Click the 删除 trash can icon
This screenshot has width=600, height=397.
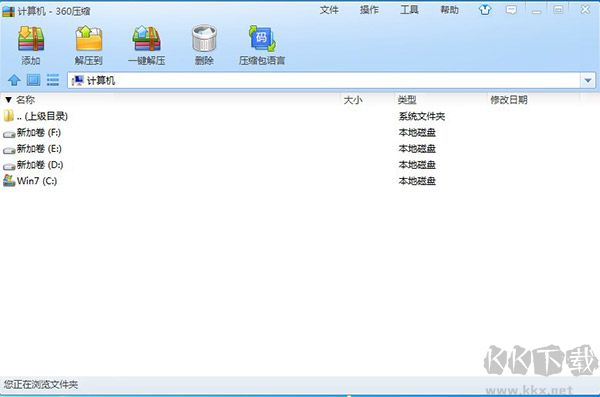click(204, 38)
